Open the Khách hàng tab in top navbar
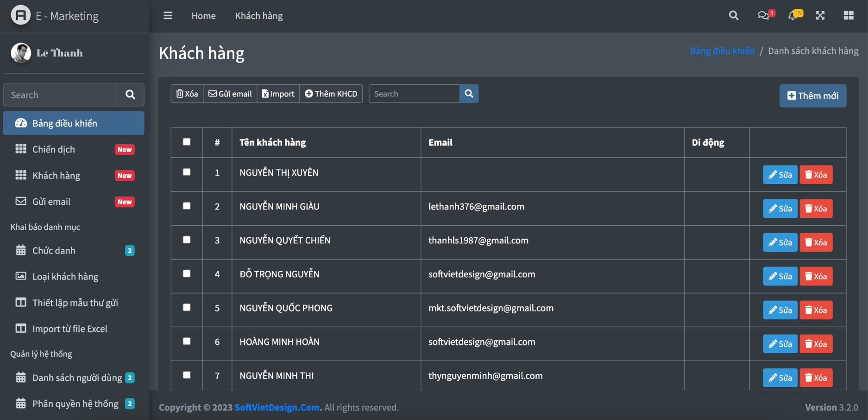The height and width of the screenshot is (420, 868). 258,16
